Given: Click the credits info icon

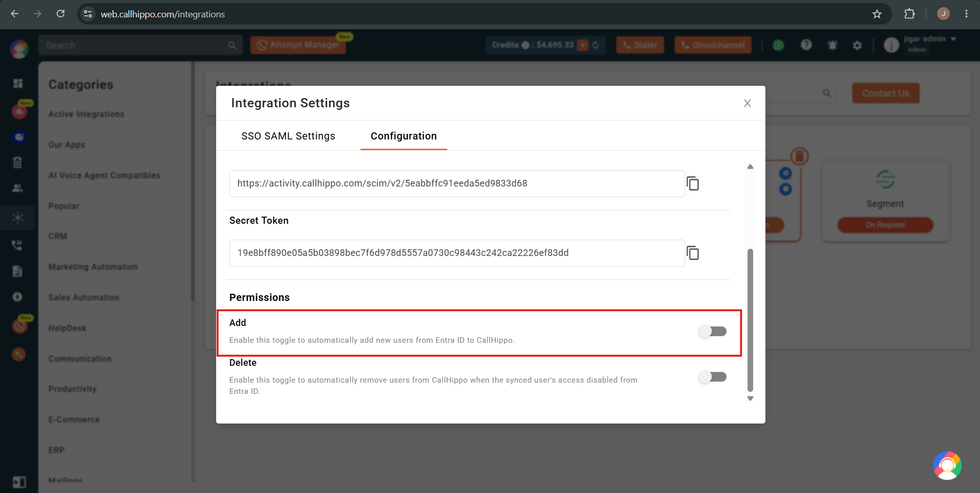Looking at the screenshot, I should click(x=525, y=45).
